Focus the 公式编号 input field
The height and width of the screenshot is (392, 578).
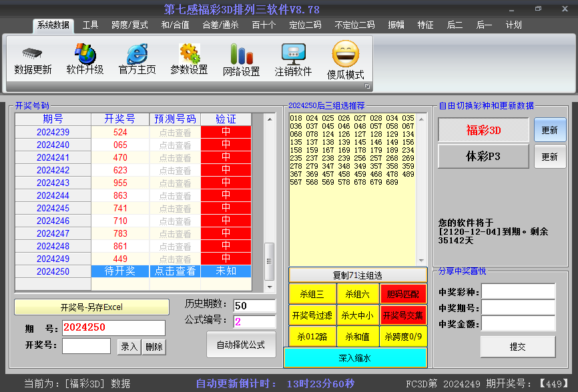tap(254, 321)
